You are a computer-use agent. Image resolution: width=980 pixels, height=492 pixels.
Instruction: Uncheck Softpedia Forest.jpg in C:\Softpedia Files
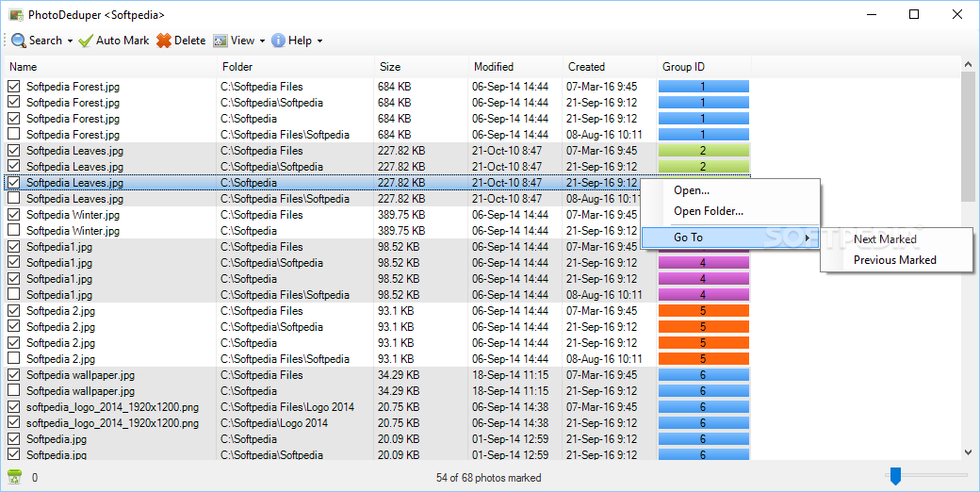(14, 86)
